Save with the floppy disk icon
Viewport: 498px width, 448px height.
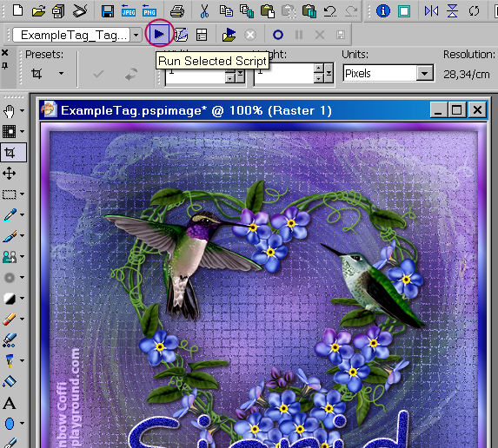pos(108,12)
